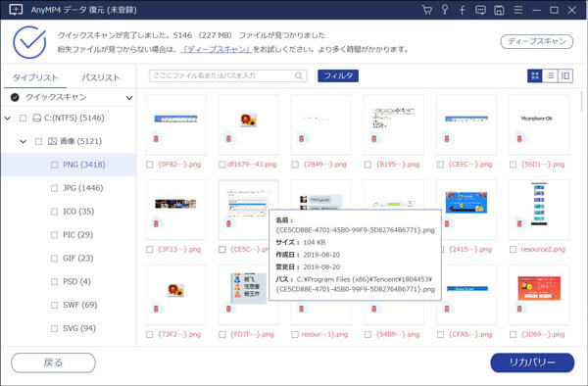The height and width of the screenshot is (386, 588).
Task: Click the image category icon
Action: pyautogui.click(x=52, y=141)
